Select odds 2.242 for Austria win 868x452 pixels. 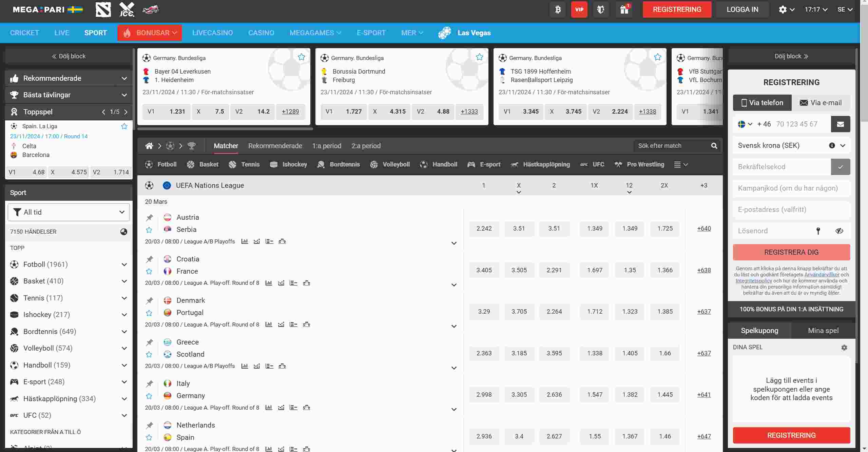484,229
